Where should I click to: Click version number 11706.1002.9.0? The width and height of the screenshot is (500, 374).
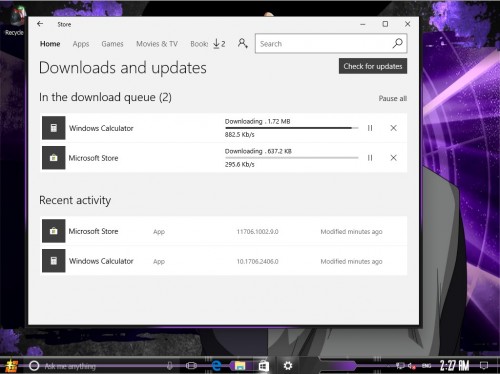[x=257, y=232]
